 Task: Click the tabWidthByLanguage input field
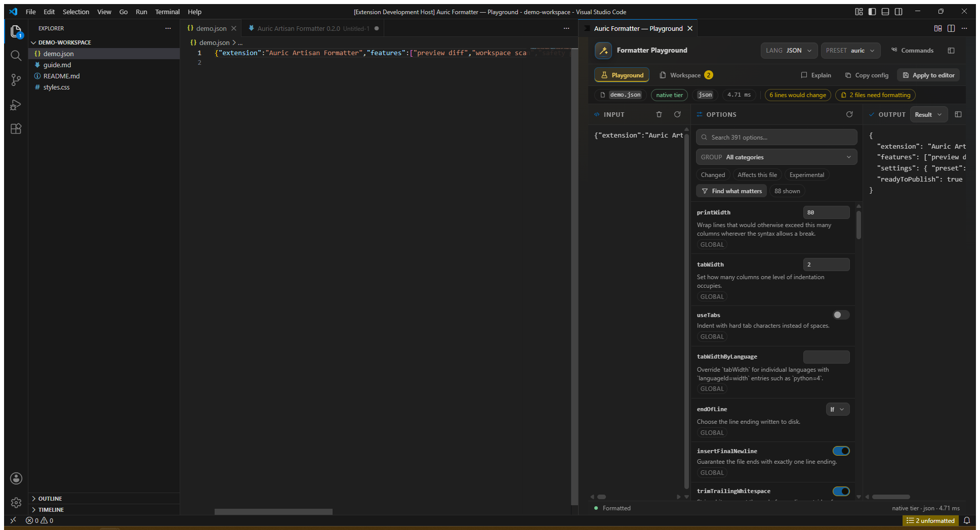click(826, 357)
